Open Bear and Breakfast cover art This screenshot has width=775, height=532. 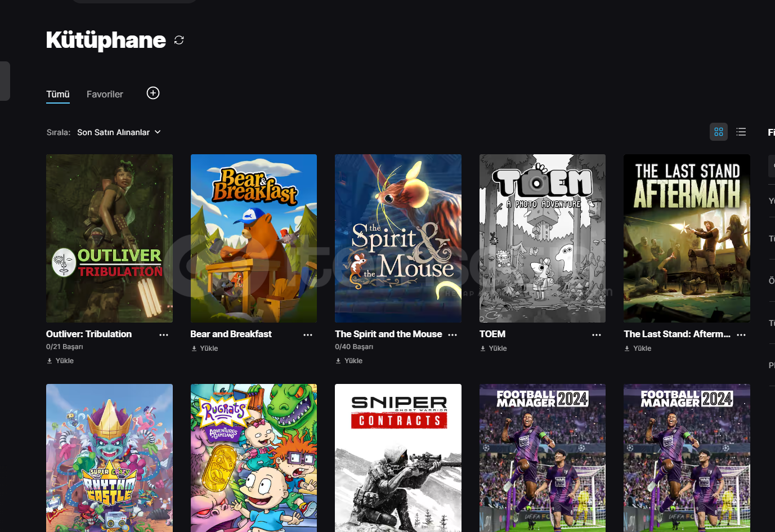click(254, 238)
